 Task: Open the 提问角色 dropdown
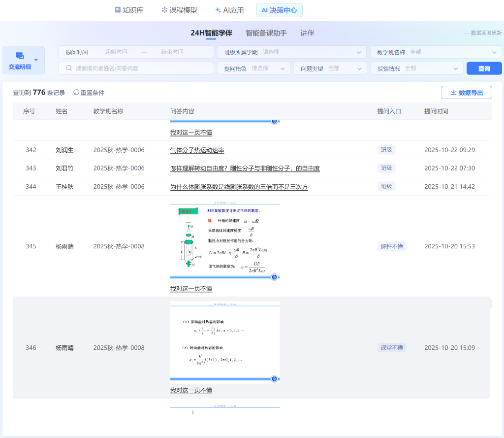(253, 68)
